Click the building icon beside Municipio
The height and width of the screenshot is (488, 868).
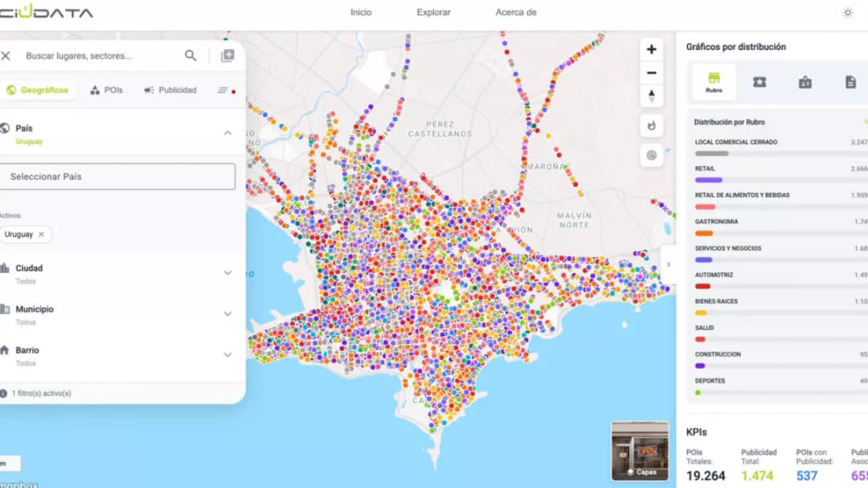[x=5, y=309]
